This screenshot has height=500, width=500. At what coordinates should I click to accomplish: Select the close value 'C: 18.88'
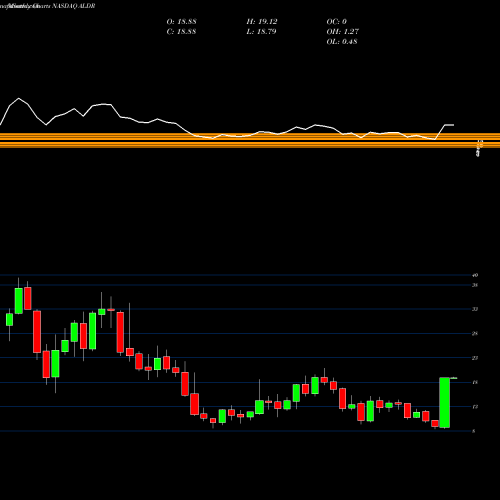[181, 32]
